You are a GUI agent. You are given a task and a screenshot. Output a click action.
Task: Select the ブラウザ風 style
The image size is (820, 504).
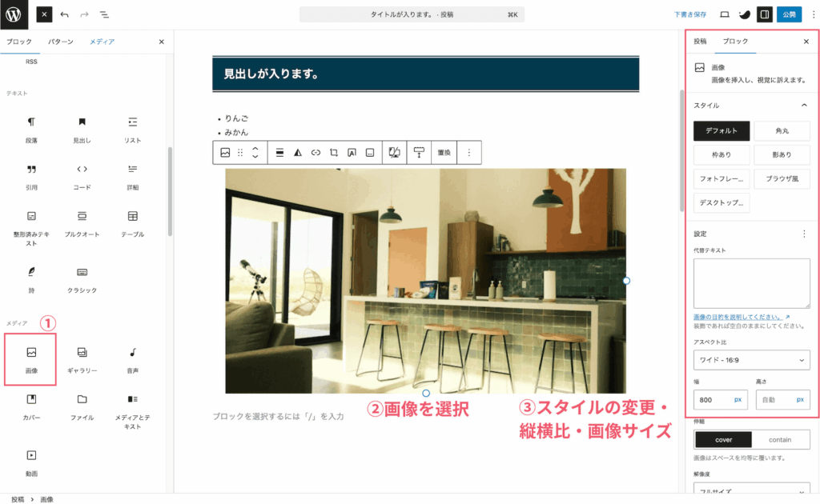click(782, 178)
